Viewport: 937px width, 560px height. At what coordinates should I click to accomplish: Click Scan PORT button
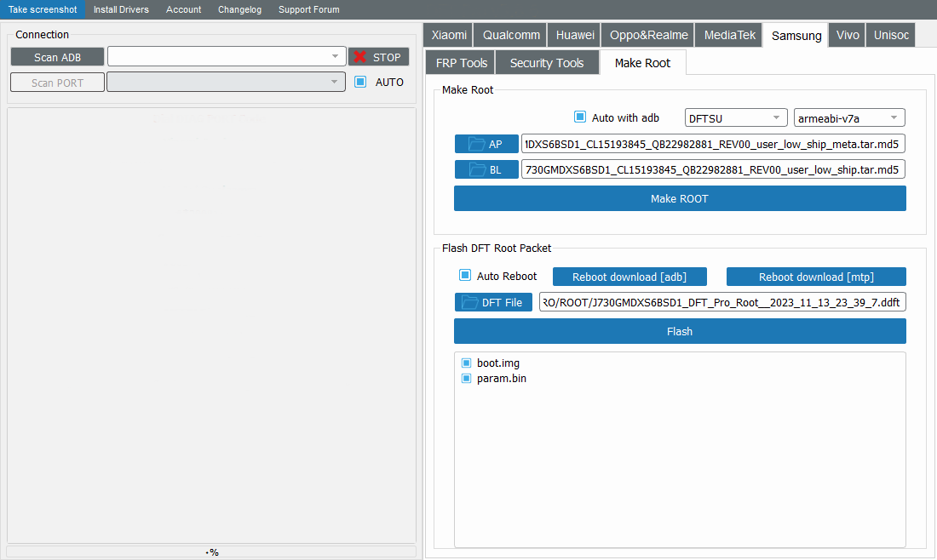[57, 83]
